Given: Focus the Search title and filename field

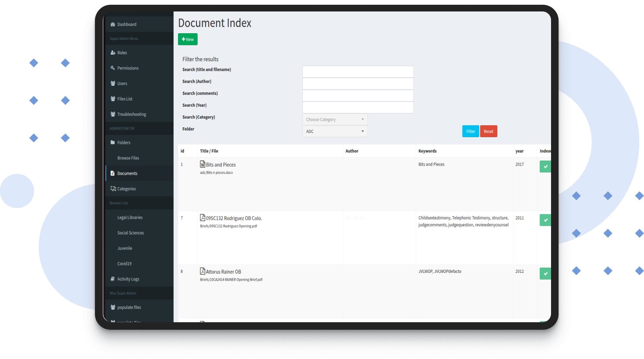Looking at the screenshot, I should click(358, 72).
